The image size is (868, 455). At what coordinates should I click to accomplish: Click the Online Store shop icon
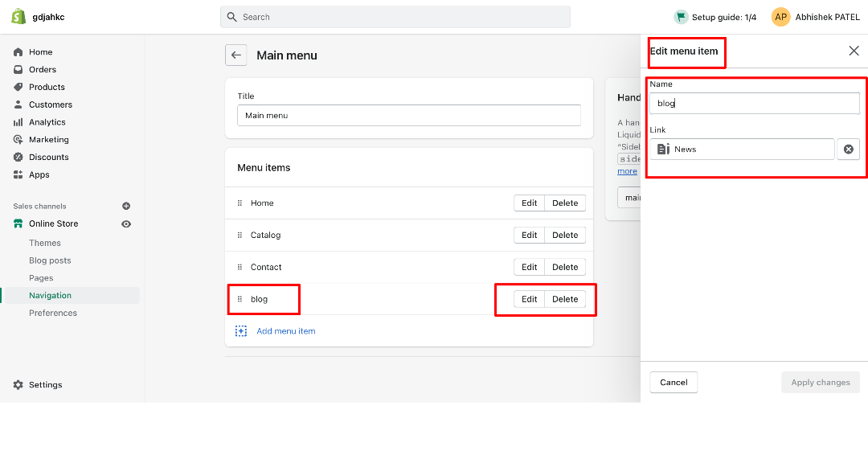pos(18,223)
